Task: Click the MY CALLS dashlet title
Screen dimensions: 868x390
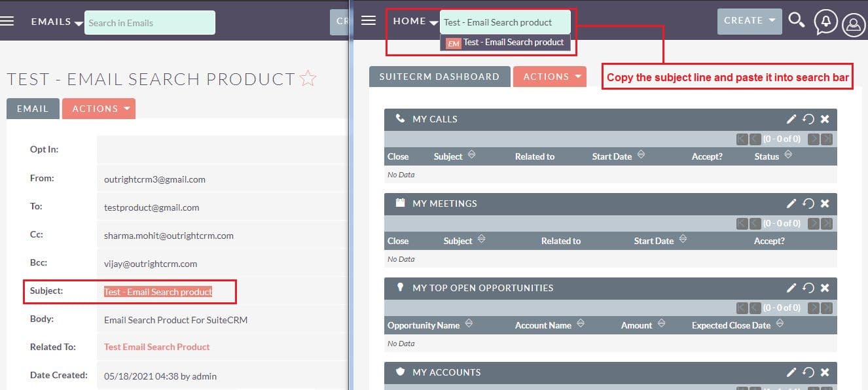Action: (435, 119)
